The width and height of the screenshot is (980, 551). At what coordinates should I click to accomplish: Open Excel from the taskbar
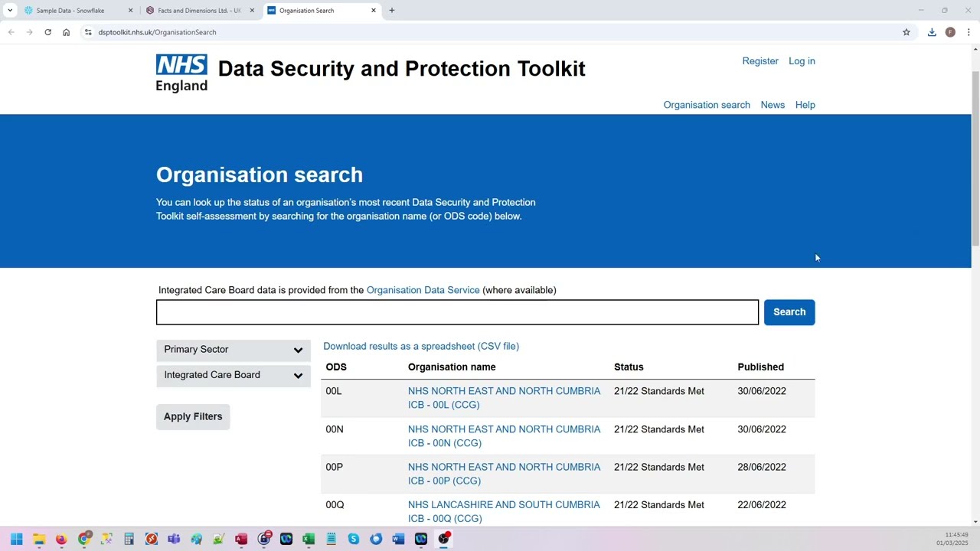click(309, 539)
